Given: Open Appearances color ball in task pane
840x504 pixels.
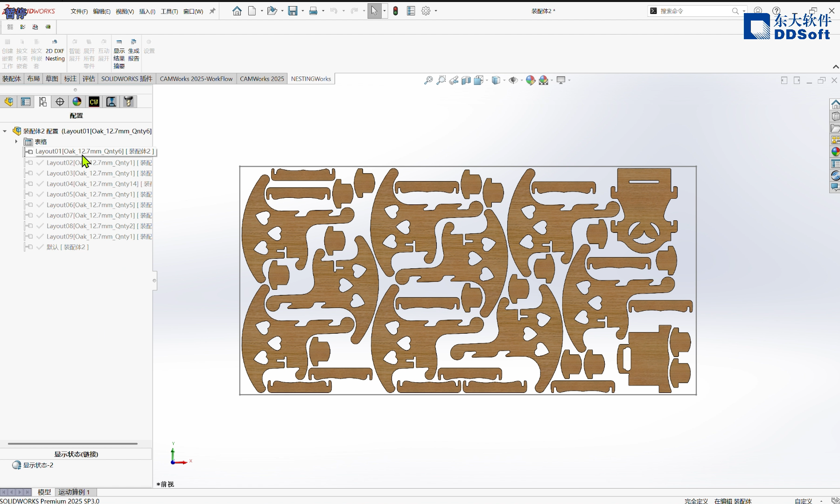Looking at the screenshot, I should (835, 152).
